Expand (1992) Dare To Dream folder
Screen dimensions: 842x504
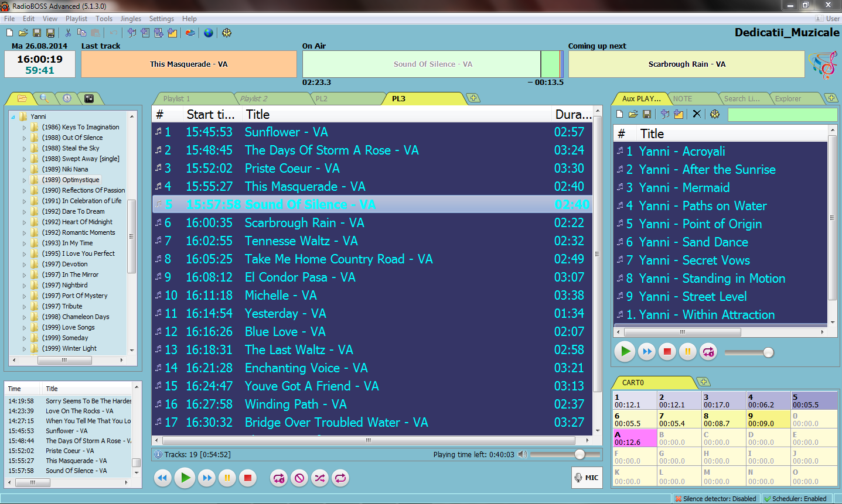pos(24,211)
